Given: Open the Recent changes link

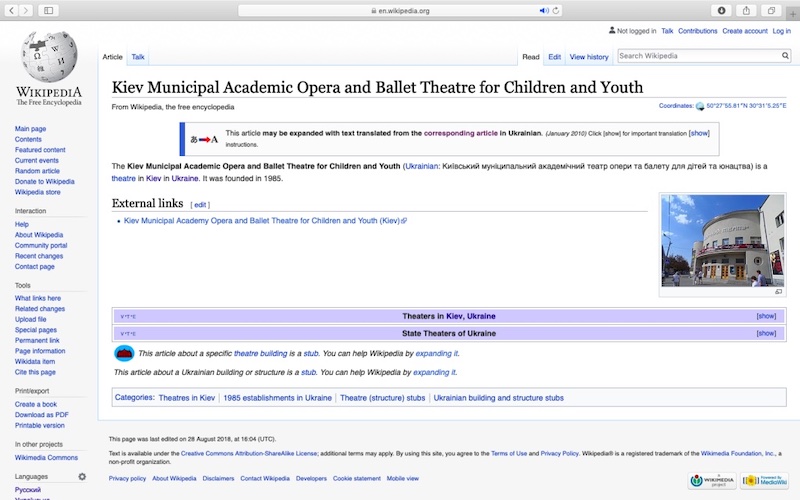Looking at the screenshot, I should [x=39, y=256].
